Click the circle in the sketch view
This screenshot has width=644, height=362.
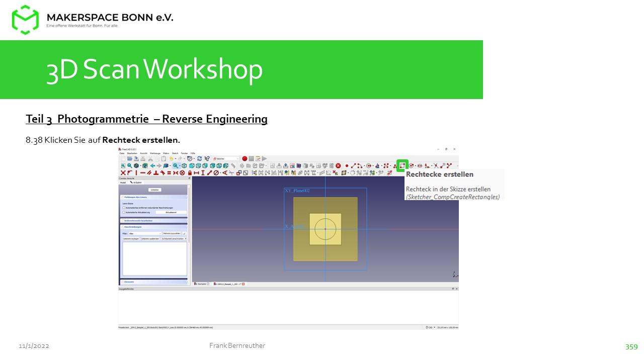(326, 229)
